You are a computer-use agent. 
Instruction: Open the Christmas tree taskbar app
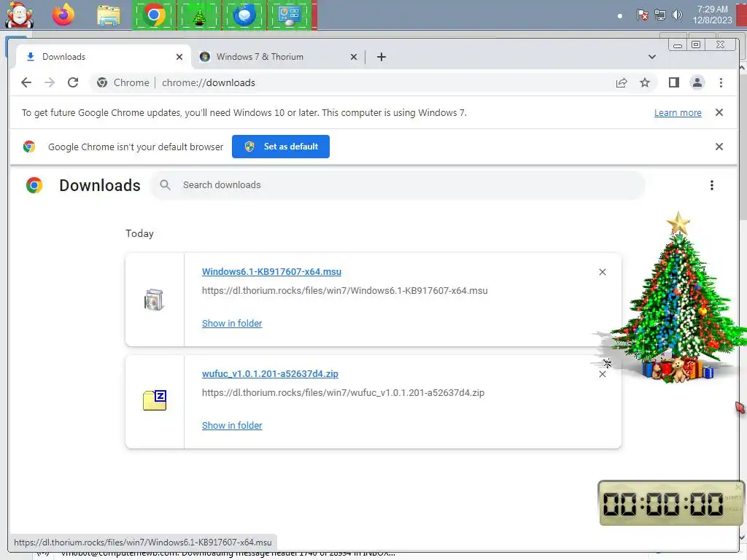[199, 15]
